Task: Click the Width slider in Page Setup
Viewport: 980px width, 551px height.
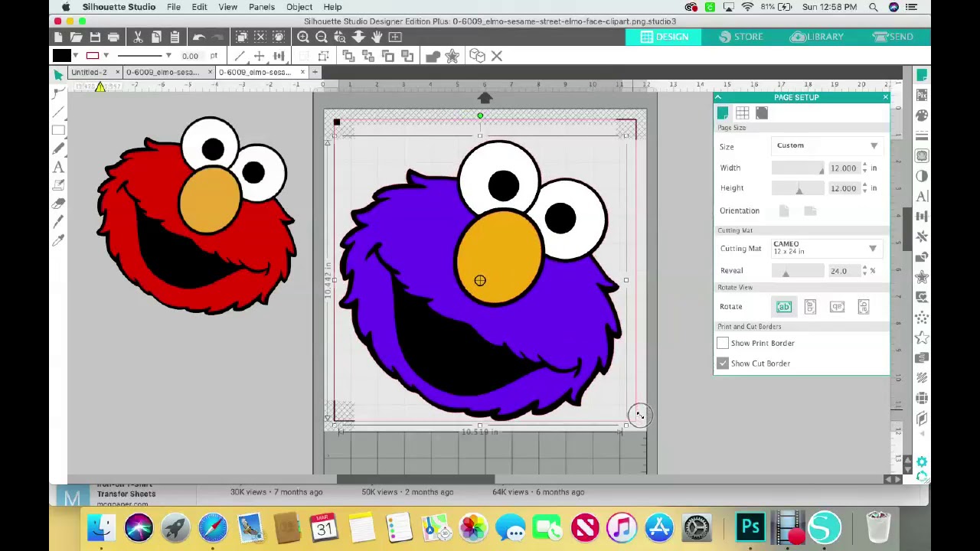Action: [x=798, y=168]
